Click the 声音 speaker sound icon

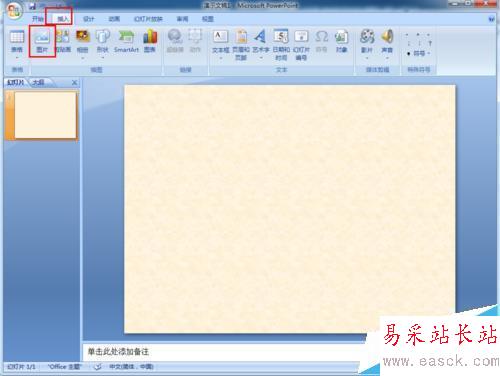(387, 37)
